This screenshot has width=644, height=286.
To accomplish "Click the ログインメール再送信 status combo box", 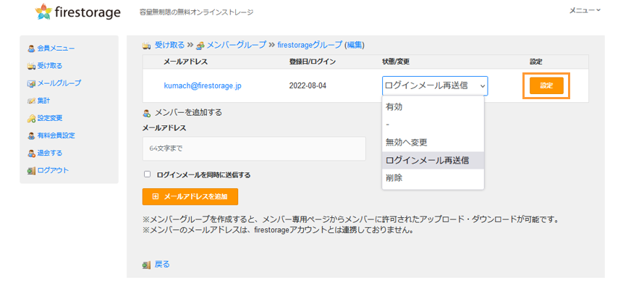I will [x=435, y=86].
